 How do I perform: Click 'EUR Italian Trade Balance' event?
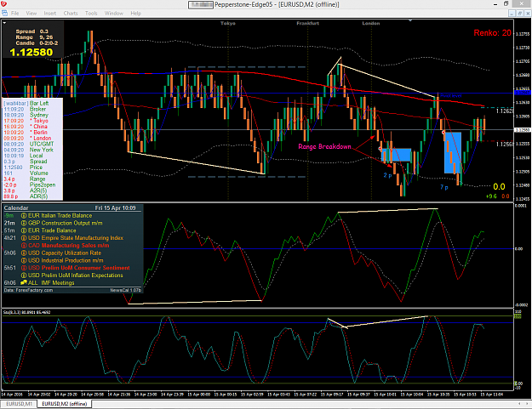point(60,215)
